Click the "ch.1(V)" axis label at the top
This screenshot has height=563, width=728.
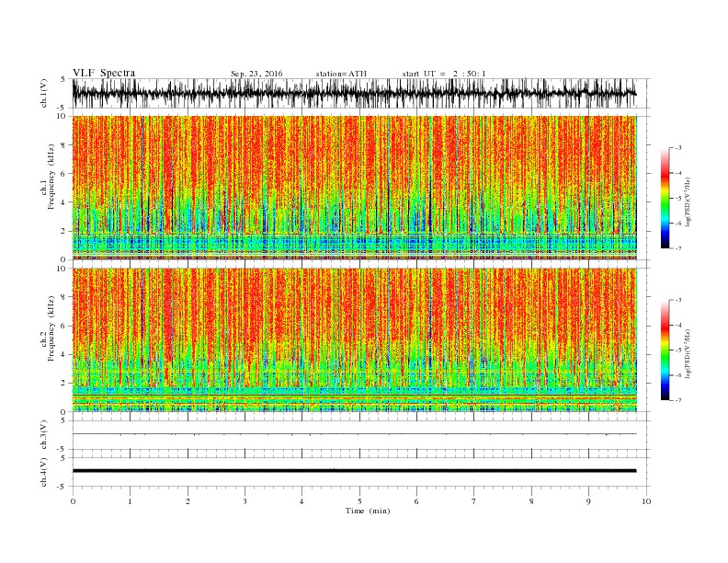[44, 93]
